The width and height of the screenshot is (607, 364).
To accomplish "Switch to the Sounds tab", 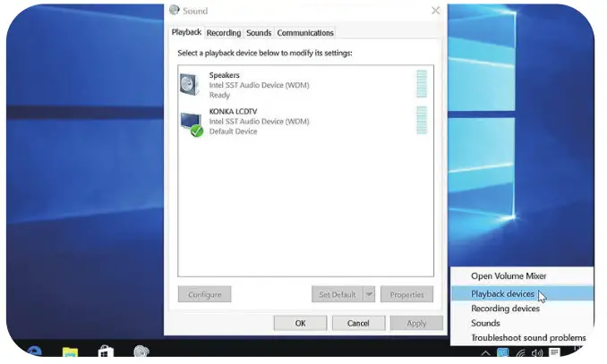I will click(x=259, y=33).
